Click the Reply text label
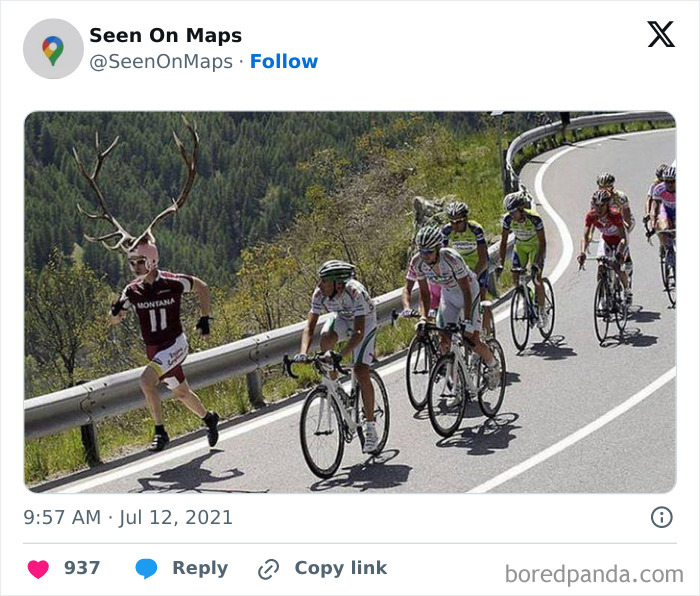700x596 pixels. click(x=200, y=568)
